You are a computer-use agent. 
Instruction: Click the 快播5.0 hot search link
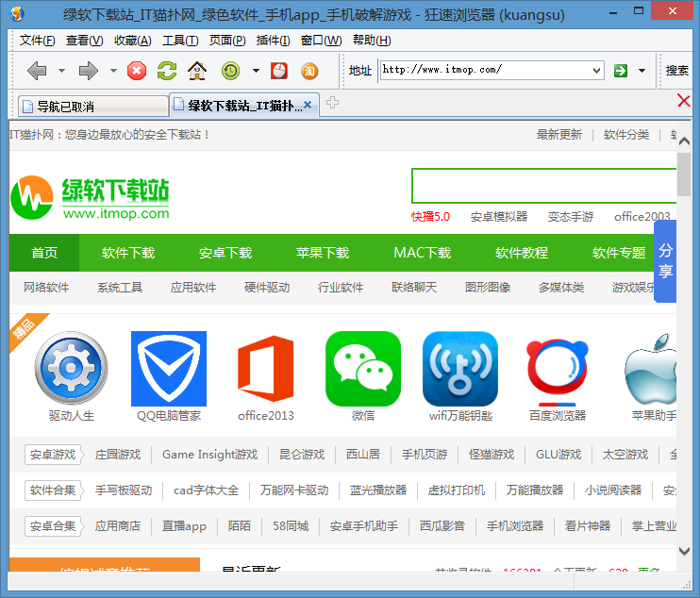(x=430, y=216)
